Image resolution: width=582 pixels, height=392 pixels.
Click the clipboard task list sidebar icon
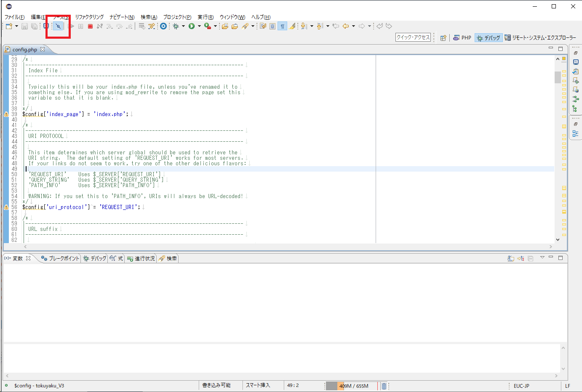click(x=576, y=72)
